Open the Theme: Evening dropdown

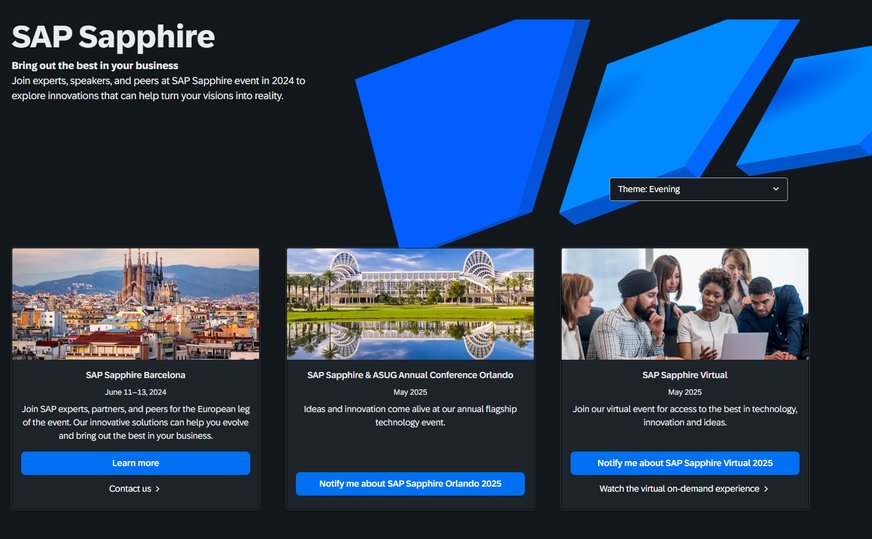698,189
